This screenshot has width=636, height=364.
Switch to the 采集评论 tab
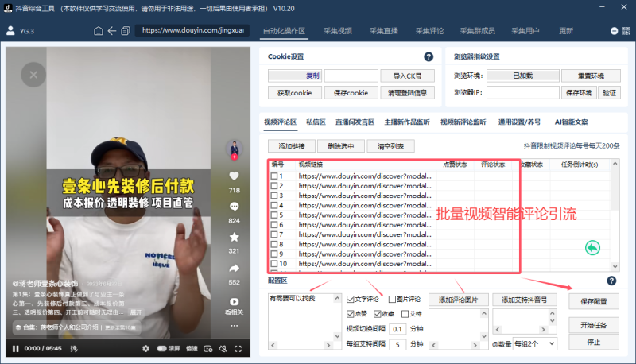point(429,31)
